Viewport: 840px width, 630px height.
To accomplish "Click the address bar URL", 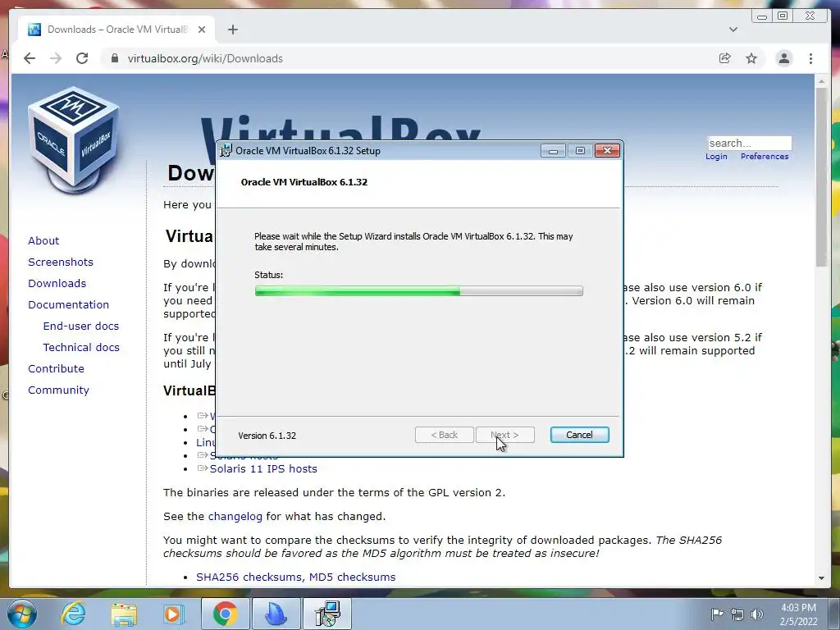I will tap(204, 58).
